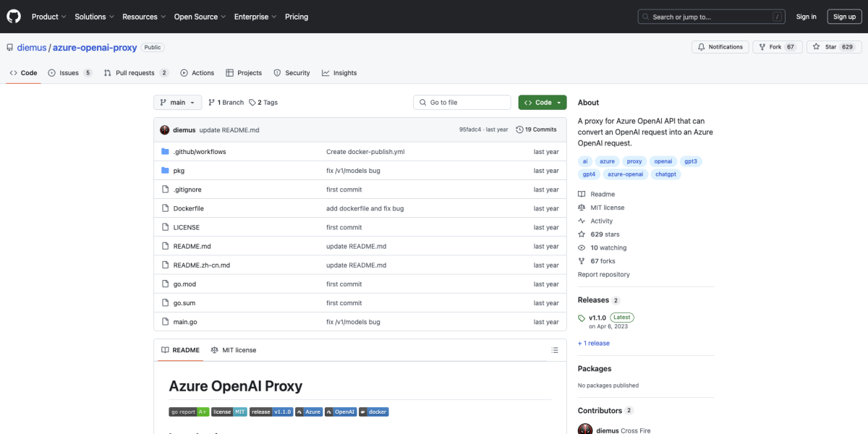This screenshot has height=434, width=868.
Task: Open the main branch dropdown
Action: [x=177, y=103]
